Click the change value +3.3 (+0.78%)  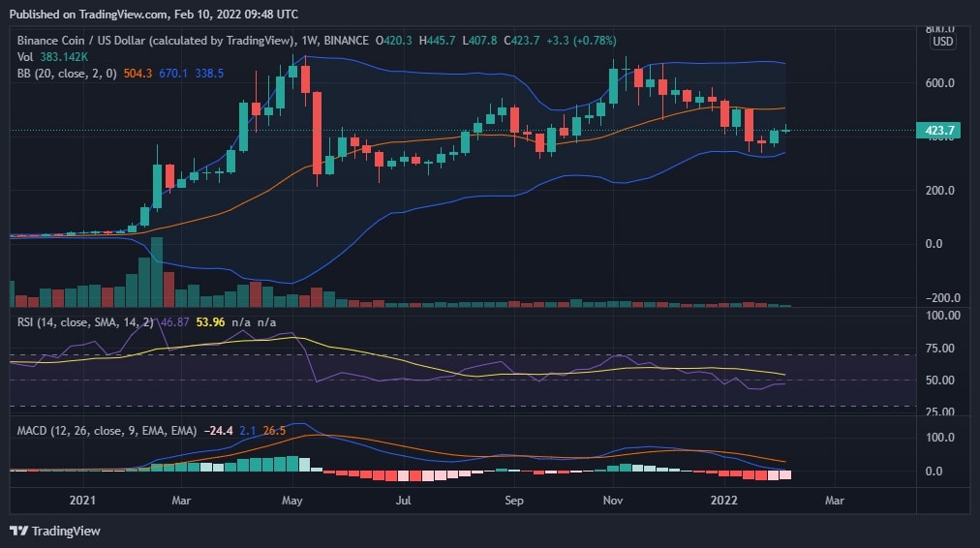[581, 41]
